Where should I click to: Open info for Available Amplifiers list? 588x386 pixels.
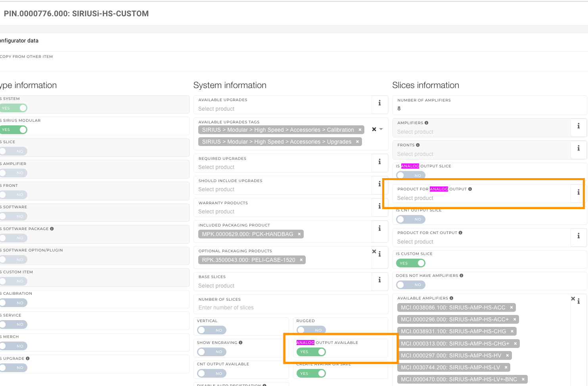[x=578, y=302]
